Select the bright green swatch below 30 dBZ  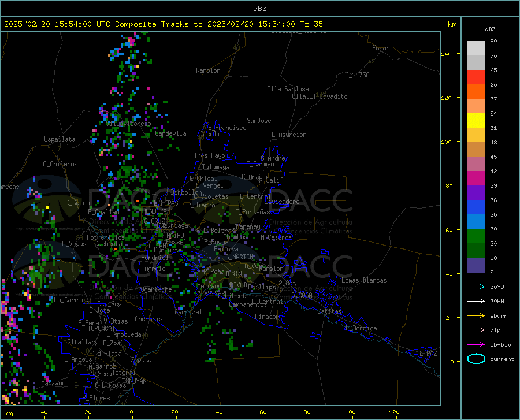(476, 236)
